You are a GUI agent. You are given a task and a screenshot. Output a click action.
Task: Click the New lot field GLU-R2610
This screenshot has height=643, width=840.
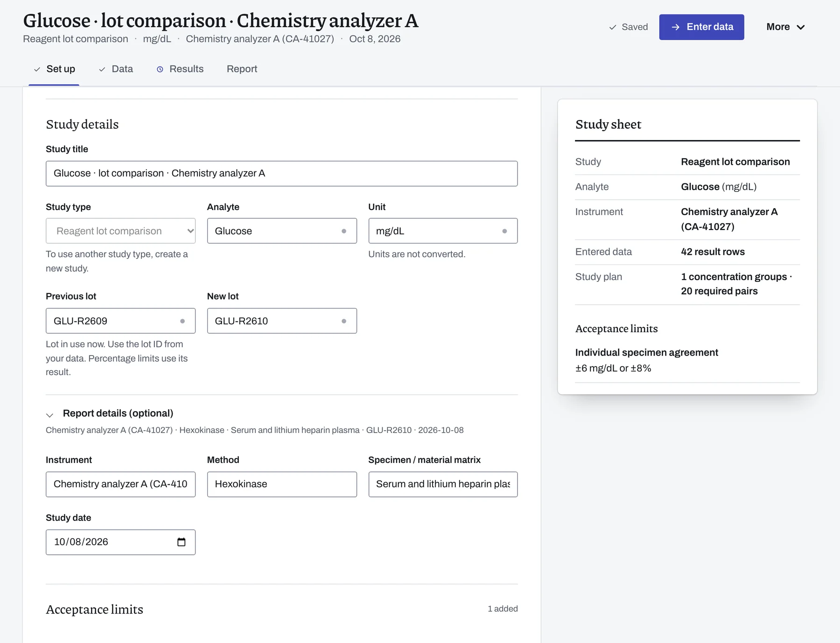pyautogui.click(x=282, y=321)
